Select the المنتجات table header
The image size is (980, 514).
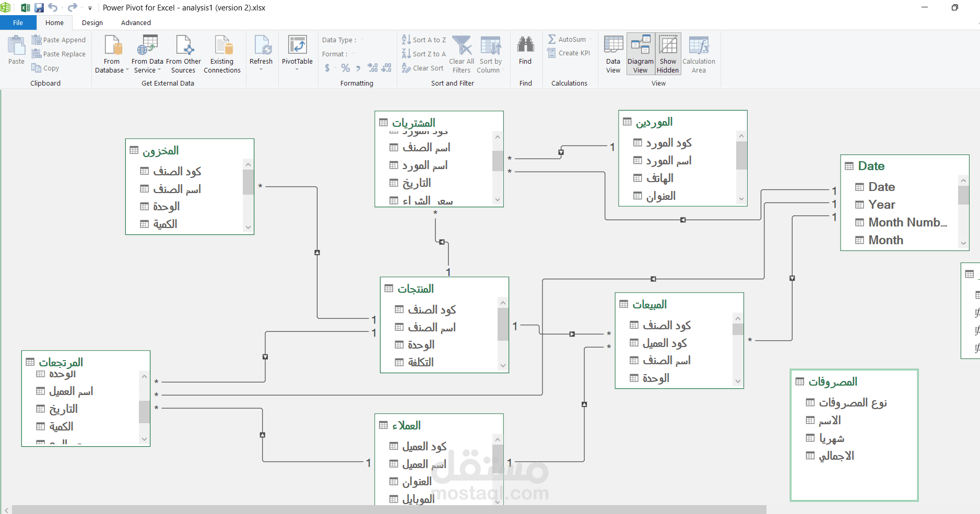click(444, 289)
